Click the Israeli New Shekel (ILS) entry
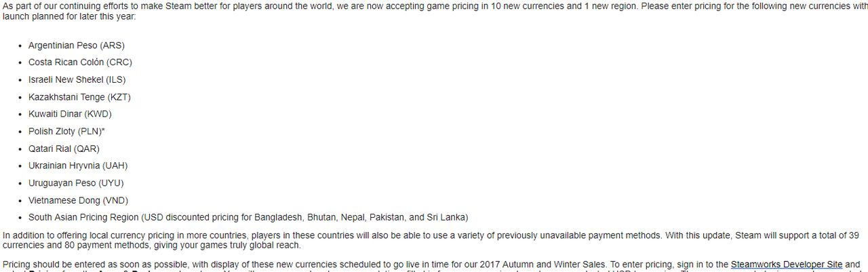Viewport: 868px width, 272px height. 77,79
